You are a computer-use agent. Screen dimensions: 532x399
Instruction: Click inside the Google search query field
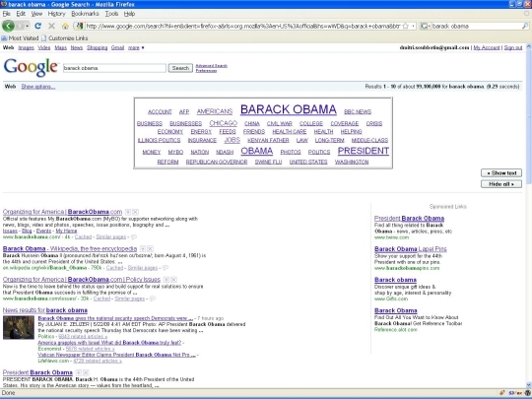point(114,68)
